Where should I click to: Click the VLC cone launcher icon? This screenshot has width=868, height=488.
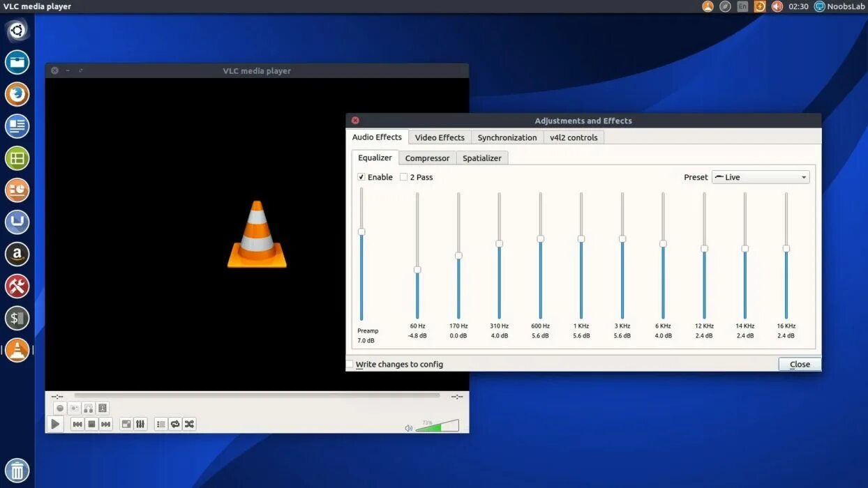[x=17, y=350]
